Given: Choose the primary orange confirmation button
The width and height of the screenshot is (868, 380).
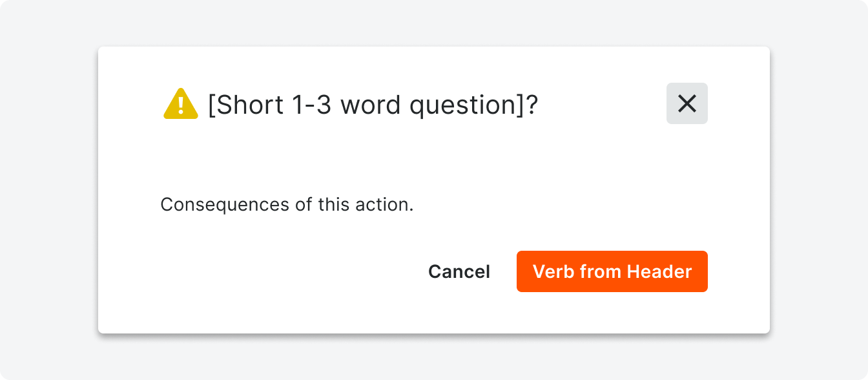Looking at the screenshot, I should click(612, 271).
